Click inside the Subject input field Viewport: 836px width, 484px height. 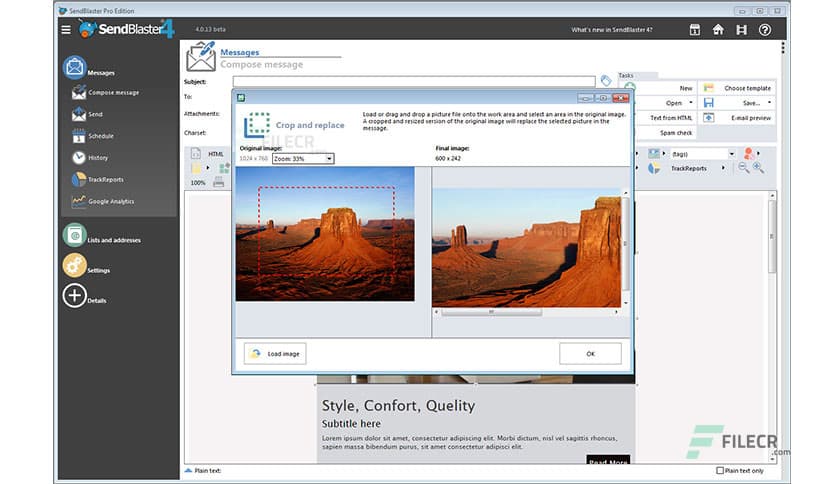coord(414,82)
